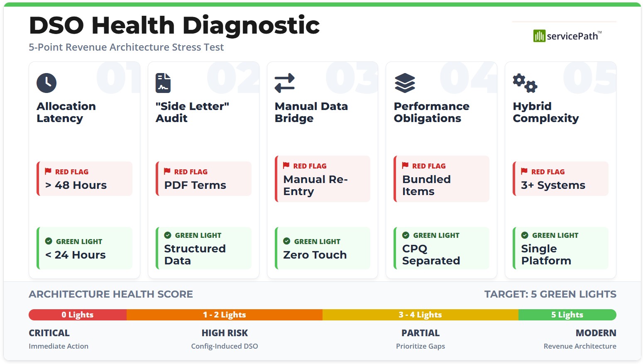Select the yellow 3 - 4 Lights segment
The height and width of the screenshot is (364, 643).
[x=420, y=315]
